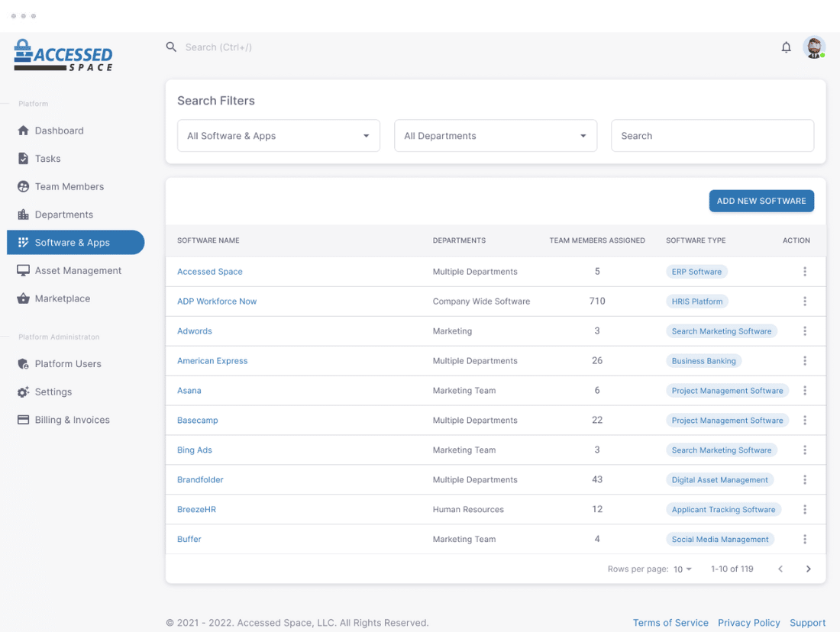Open Platform Users in sidebar
The image size is (840, 632).
point(76,364)
